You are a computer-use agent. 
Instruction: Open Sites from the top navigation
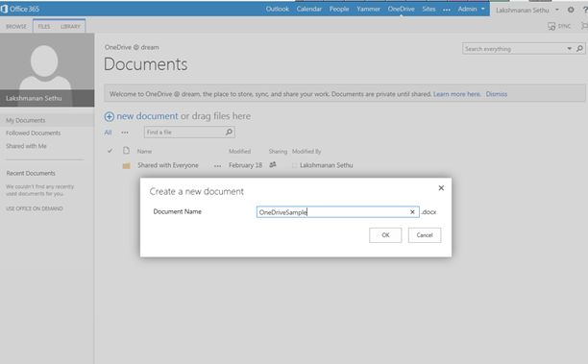tap(429, 9)
